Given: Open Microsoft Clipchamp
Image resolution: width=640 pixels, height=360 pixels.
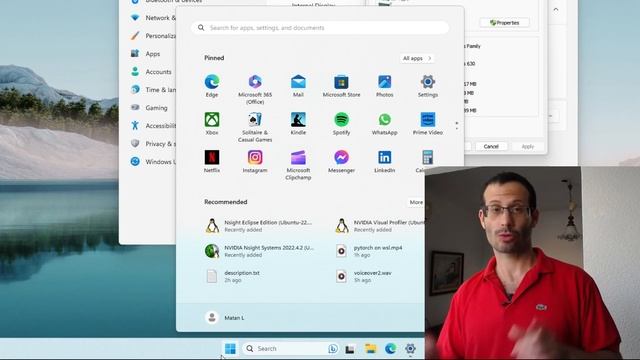Looking at the screenshot, I should (x=298, y=165).
